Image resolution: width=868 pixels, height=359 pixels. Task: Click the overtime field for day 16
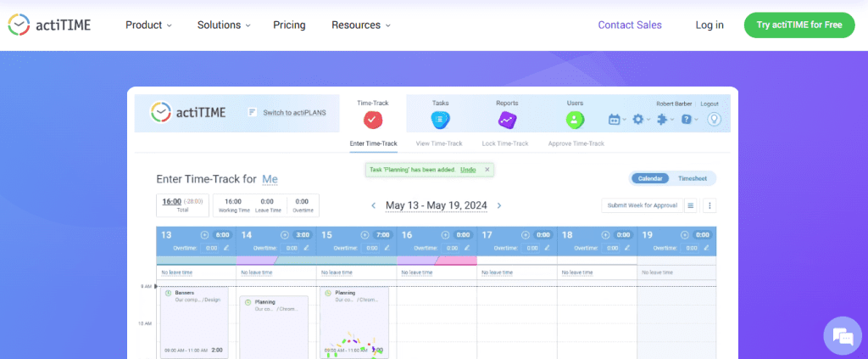(x=453, y=248)
